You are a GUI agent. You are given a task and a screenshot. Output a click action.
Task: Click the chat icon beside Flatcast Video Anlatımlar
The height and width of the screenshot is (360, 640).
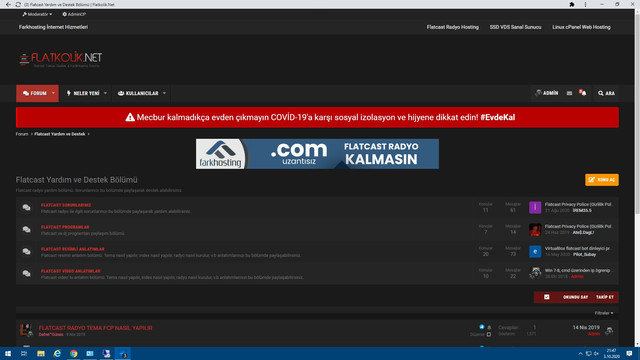pyautogui.click(x=27, y=274)
